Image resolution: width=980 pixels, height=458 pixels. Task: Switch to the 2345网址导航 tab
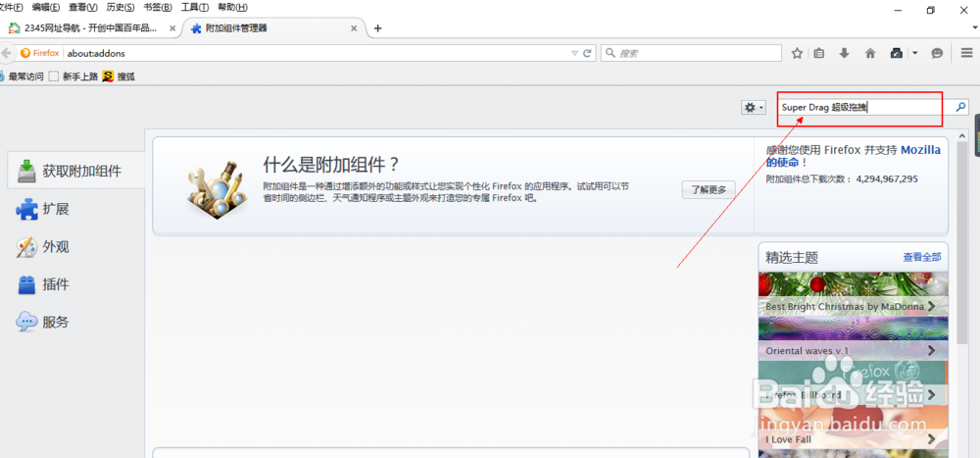click(90, 28)
